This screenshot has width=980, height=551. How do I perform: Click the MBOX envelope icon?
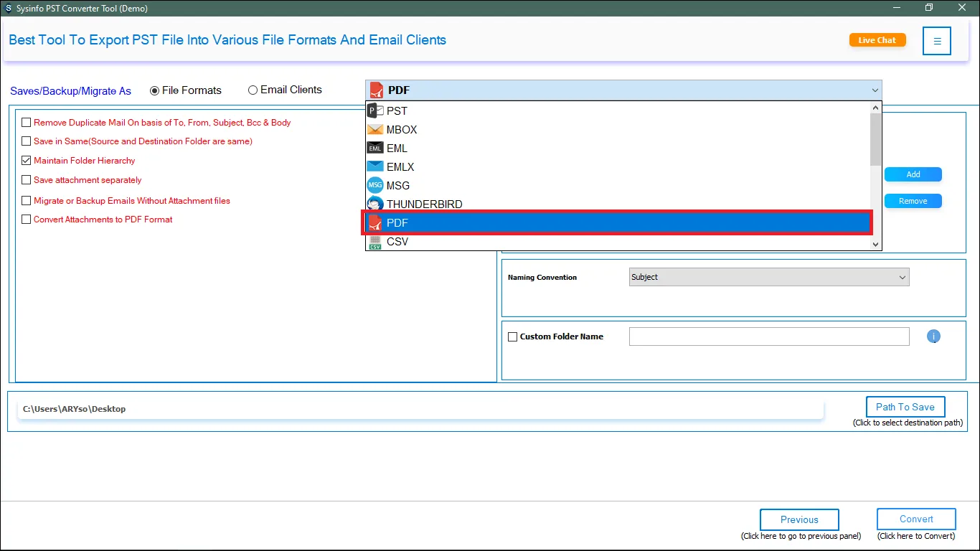coord(375,130)
